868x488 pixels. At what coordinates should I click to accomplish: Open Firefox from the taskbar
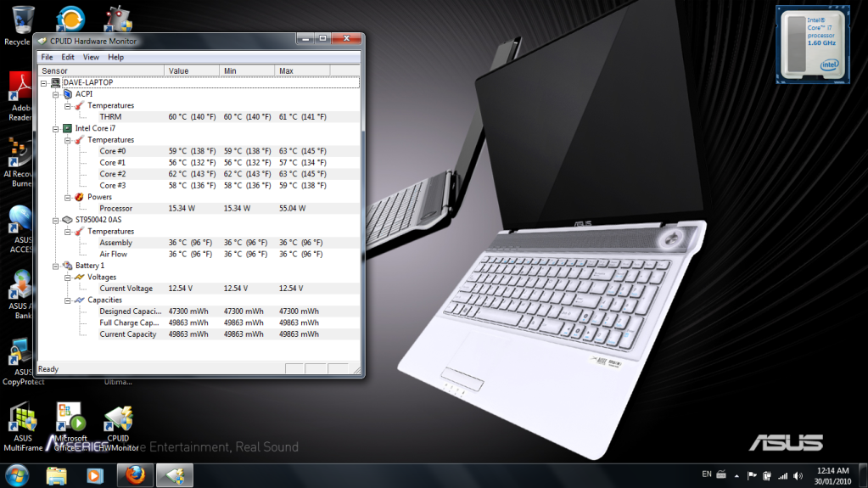(x=135, y=475)
